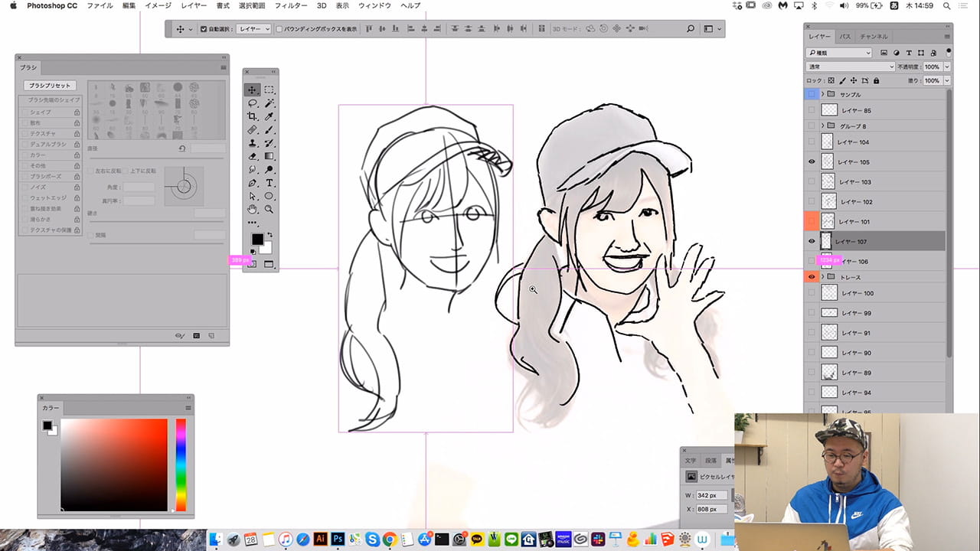The height and width of the screenshot is (551, 980).
Task: Click the ブラシプリセット button
Action: [x=51, y=86]
